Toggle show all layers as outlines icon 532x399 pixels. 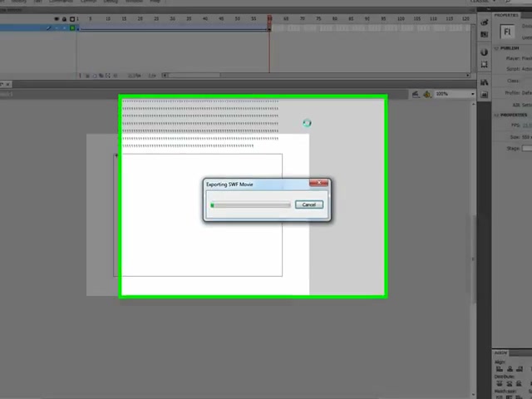click(72, 19)
